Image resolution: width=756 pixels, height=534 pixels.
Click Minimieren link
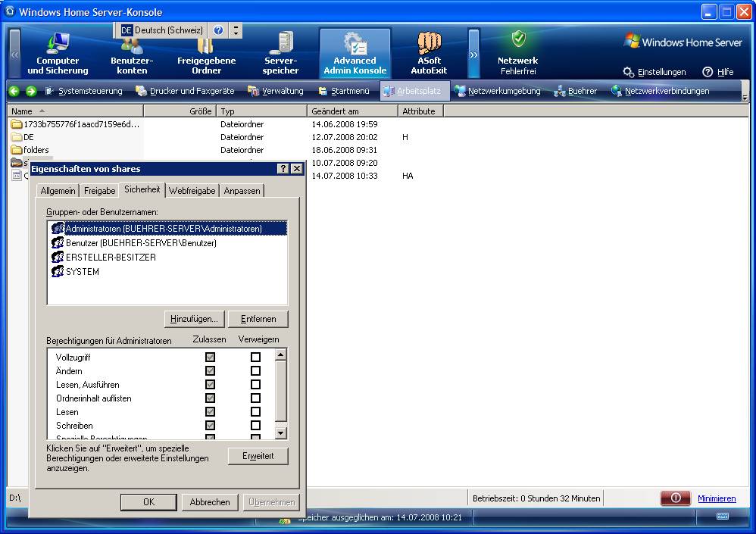tap(717, 498)
